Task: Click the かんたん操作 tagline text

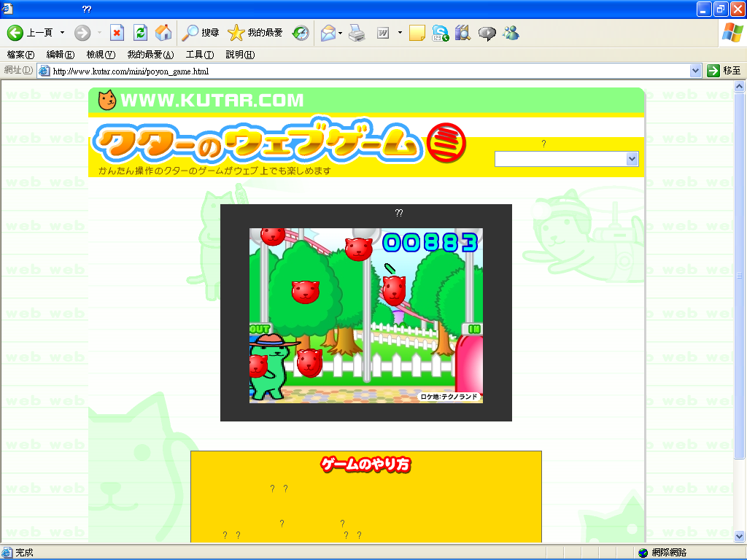Action: click(214, 171)
